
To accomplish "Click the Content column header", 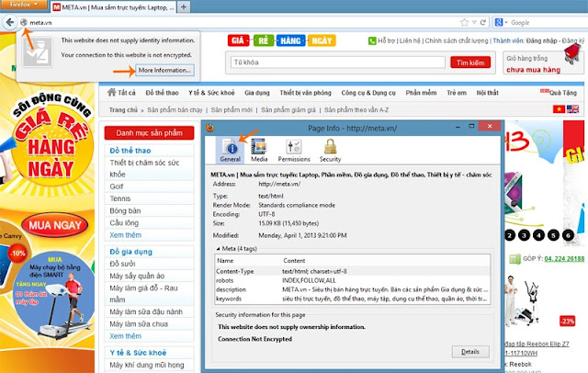I will click(385, 261).
